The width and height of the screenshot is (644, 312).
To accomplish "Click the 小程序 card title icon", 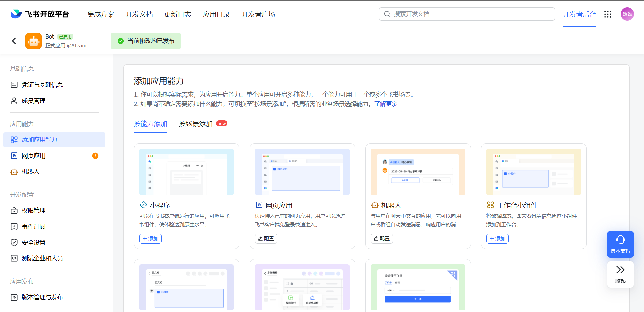I will click(x=143, y=205).
